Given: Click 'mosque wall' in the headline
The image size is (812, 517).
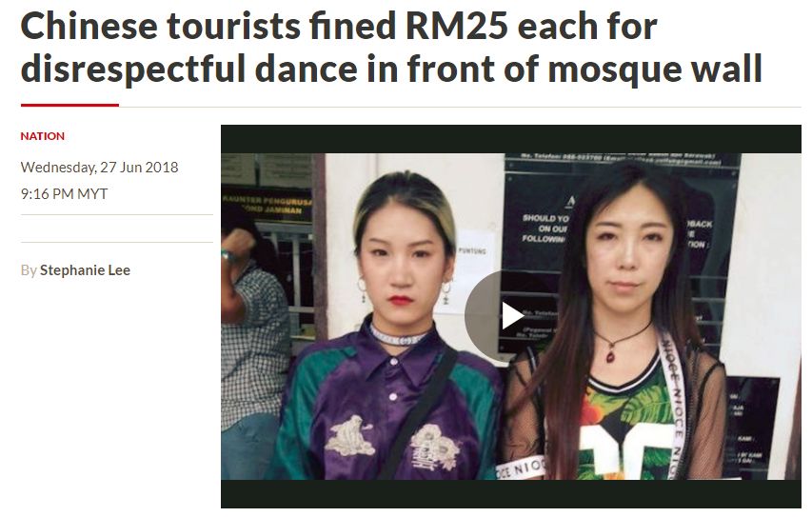Looking at the screenshot, I should click(655, 69).
